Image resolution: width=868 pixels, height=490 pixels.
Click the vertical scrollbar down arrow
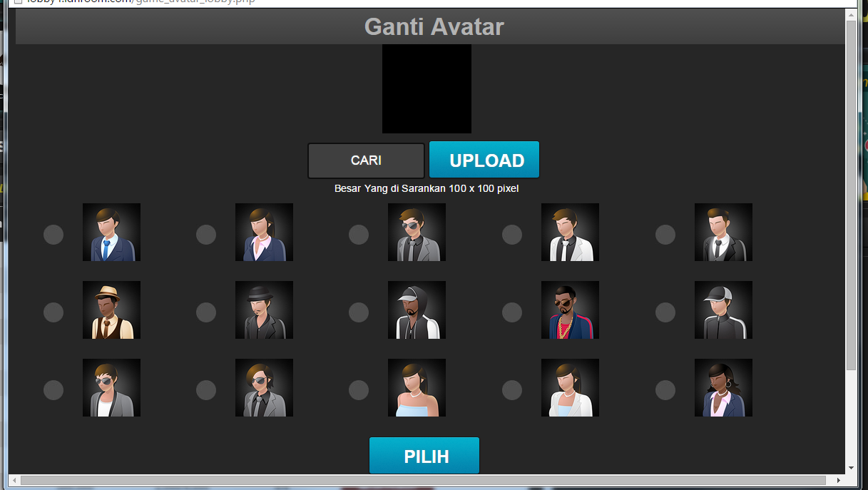[x=851, y=468]
